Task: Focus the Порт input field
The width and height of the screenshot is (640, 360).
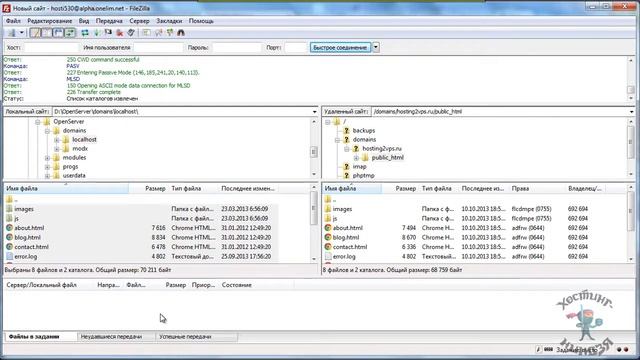Action: pyautogui.click(x=296, y=48)
